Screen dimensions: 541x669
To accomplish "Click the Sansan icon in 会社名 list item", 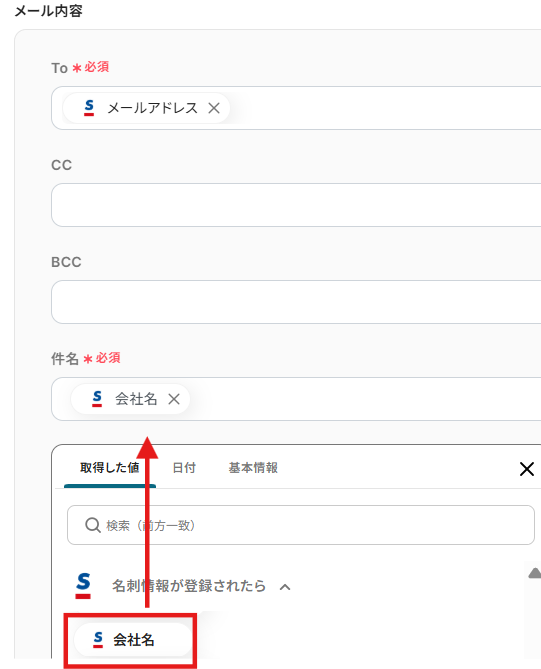I will pyautogui.click(x=98, y=640).
